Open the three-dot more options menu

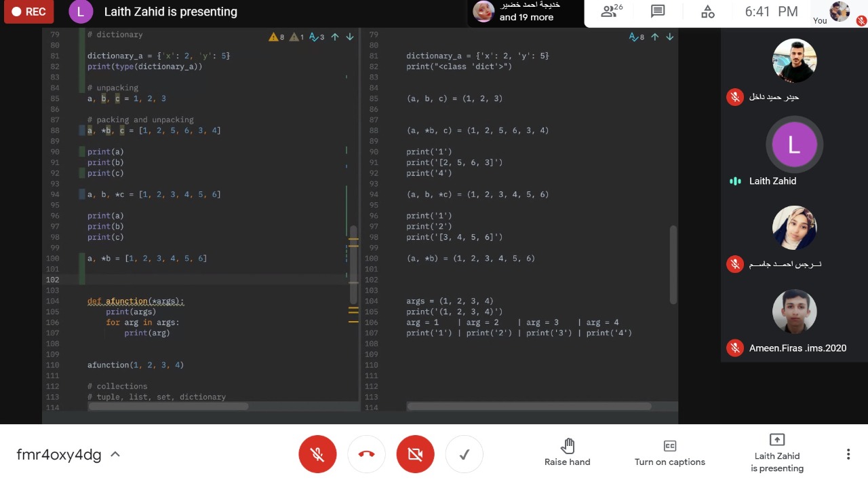[848, 454]
